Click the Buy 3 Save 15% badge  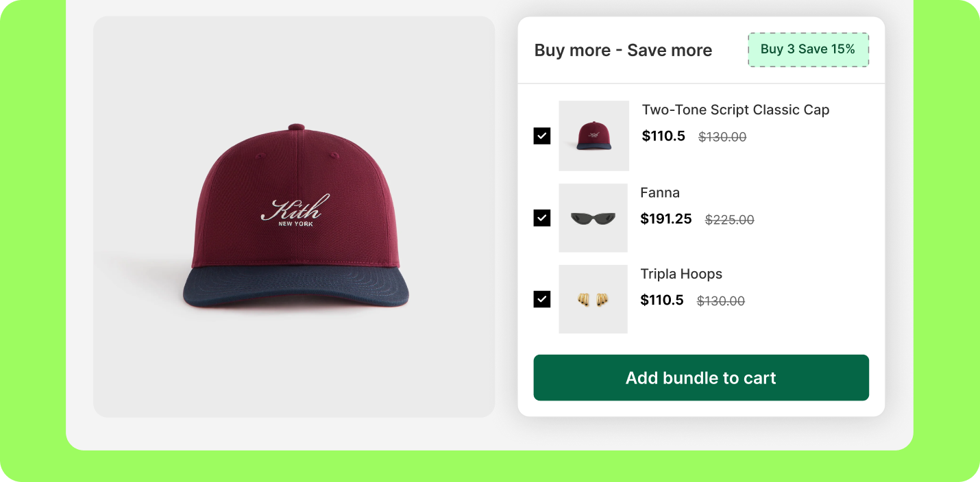click(x=808, y=49)
